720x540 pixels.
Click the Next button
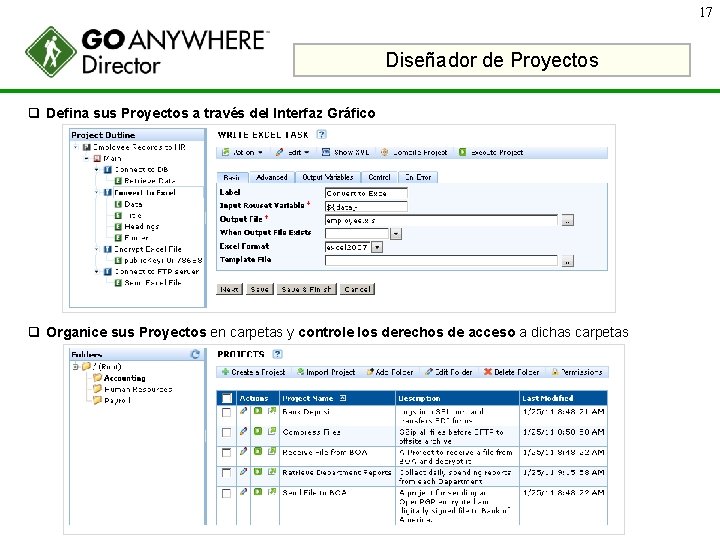pos(229,289)
